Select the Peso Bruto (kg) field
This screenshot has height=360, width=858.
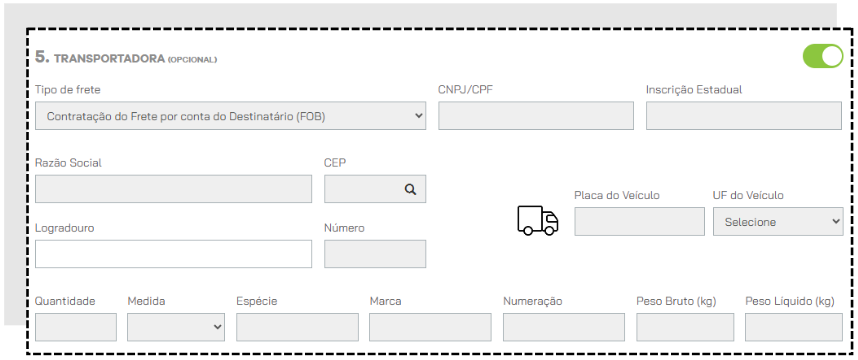[x=685, y=327]
